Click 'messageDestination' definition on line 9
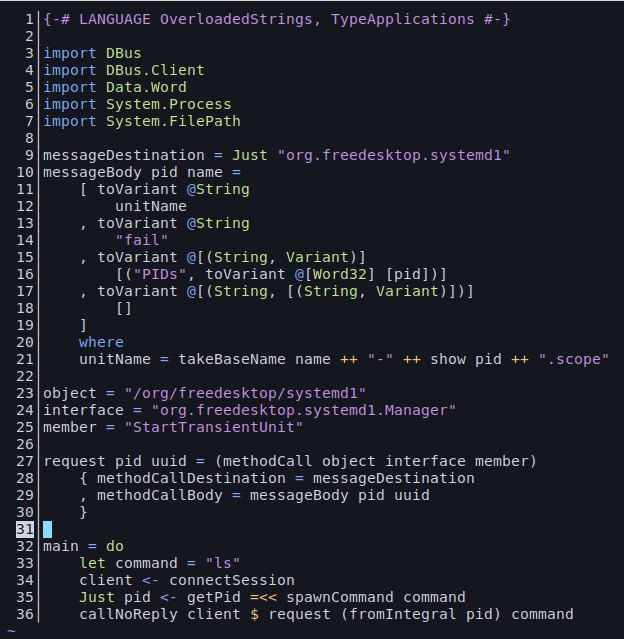The image size is (624, 639). pyautogui.click(x=124, y=155)
